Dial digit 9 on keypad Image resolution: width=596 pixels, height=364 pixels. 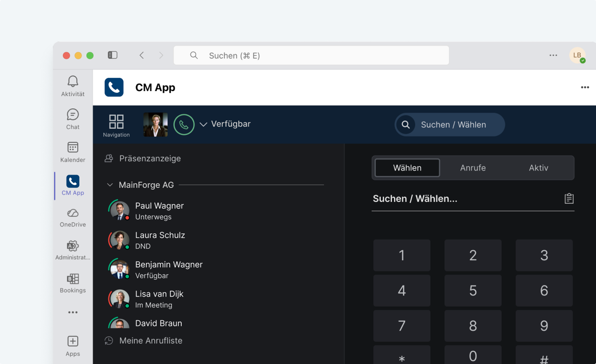tap(544, 326)
